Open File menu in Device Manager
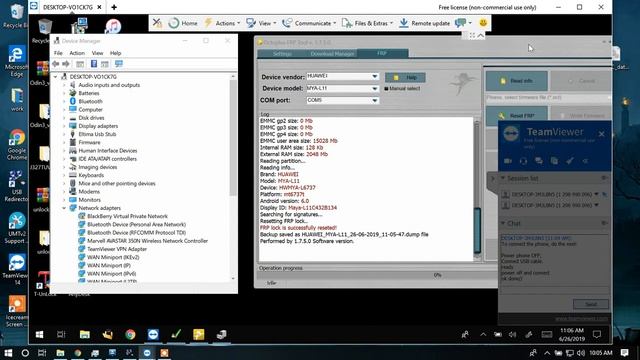This screenshot has height=360, width=640. coord(58,53)
